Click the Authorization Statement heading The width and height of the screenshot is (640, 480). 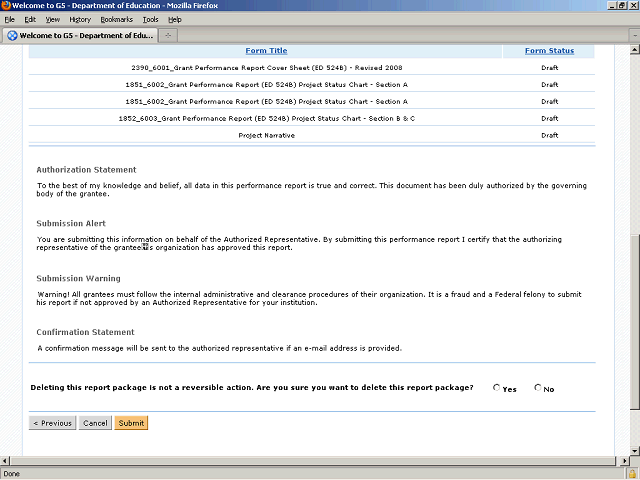86,170
